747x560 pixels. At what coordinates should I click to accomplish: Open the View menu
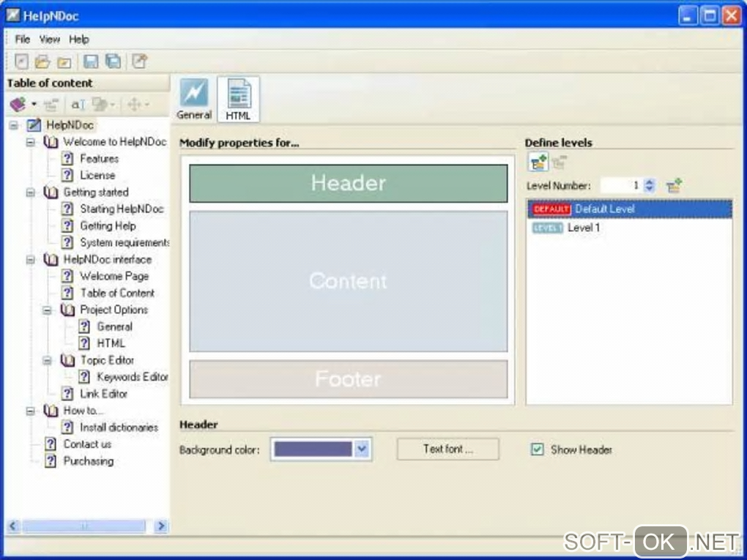[50, 40]
